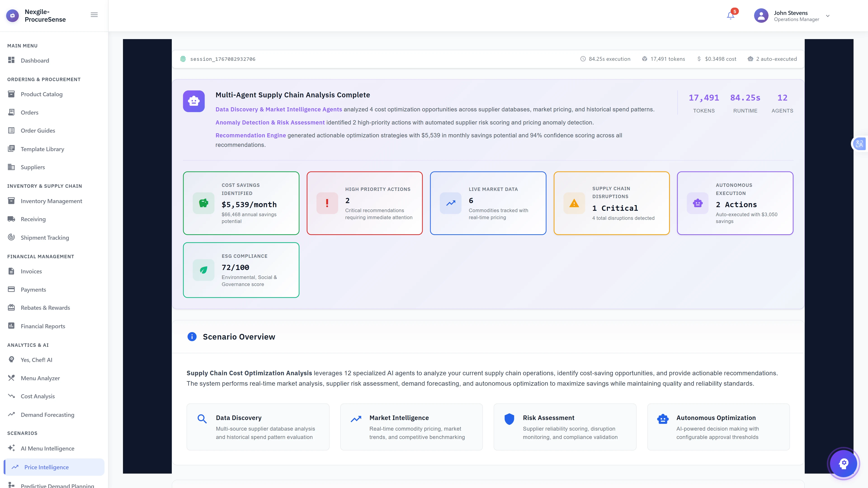Open the AI Menu Intelligence scenario
This screenshot has width=868, height=488.
pos(47,448)
